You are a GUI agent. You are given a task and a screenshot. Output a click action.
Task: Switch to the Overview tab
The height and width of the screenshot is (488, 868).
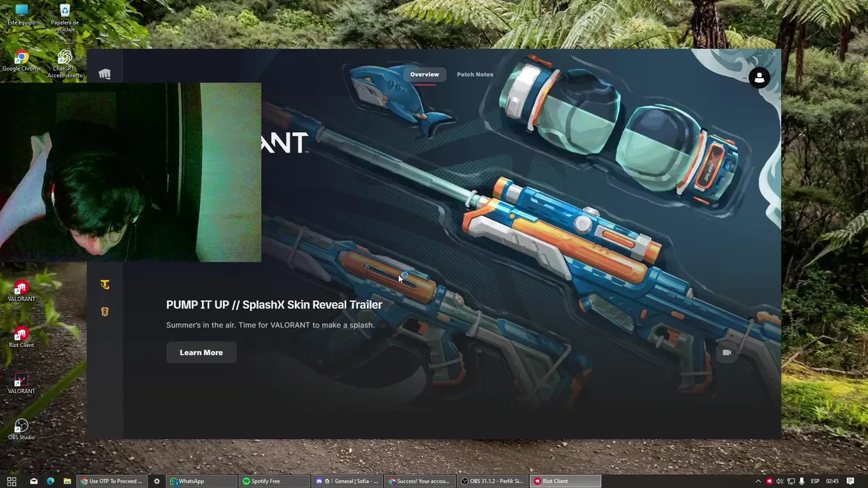pos(425,75)
